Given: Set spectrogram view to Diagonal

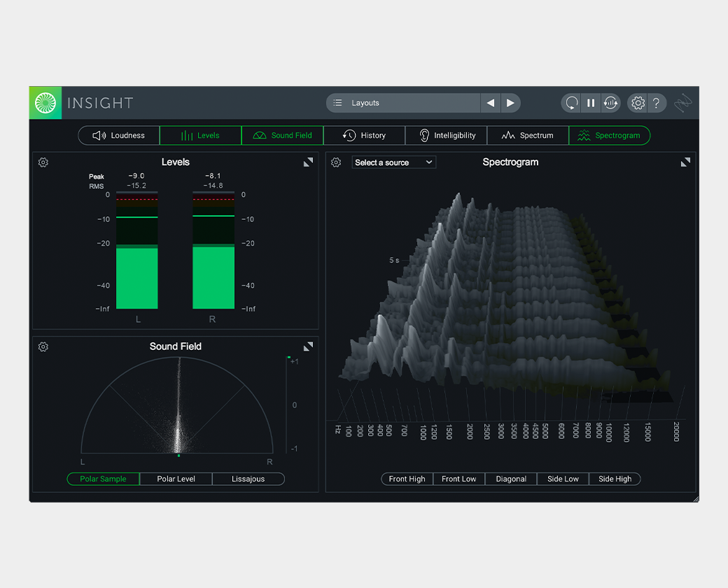Looking at the screenshot, I should [511, 479].
